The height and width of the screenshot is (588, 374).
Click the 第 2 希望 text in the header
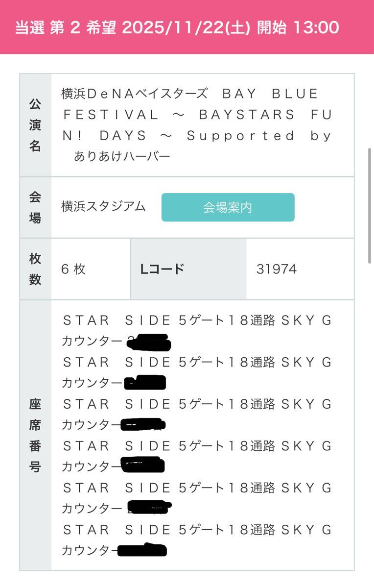[x=82, y=27]
